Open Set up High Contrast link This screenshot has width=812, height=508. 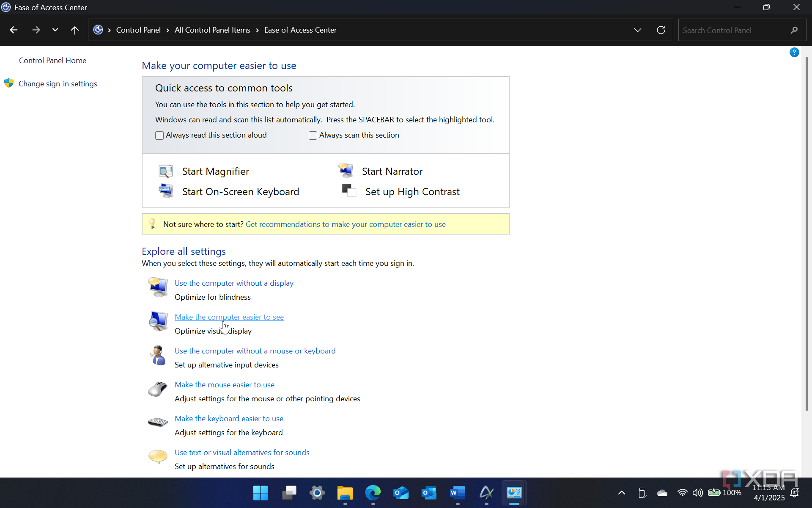(x=412, y=192)
